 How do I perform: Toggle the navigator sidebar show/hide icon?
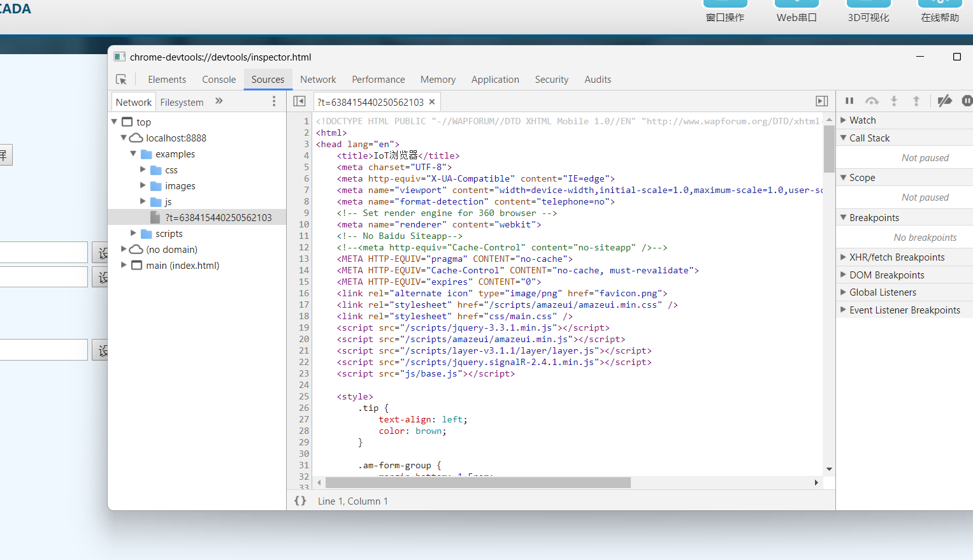(x=299, y=101)
